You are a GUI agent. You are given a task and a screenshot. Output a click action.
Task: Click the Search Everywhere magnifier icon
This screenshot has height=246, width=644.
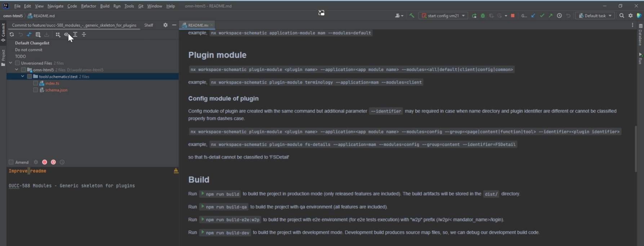pyautogui.click(x=622, y=16)
